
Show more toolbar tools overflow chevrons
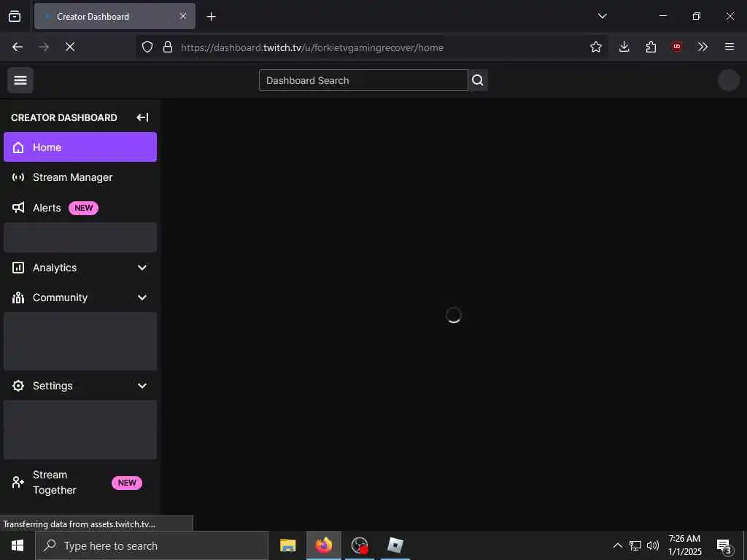tap(703, 47)
